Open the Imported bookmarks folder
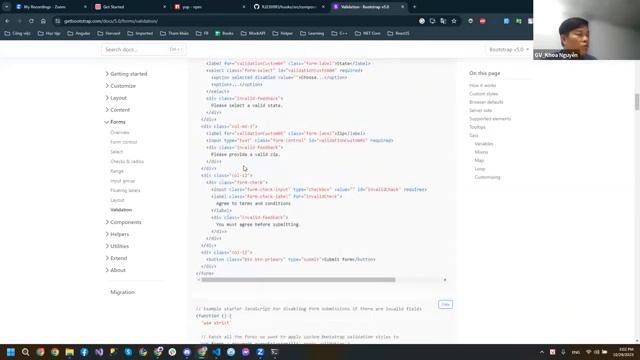This screenshot has width=640, height=360. tap(140, 33)
